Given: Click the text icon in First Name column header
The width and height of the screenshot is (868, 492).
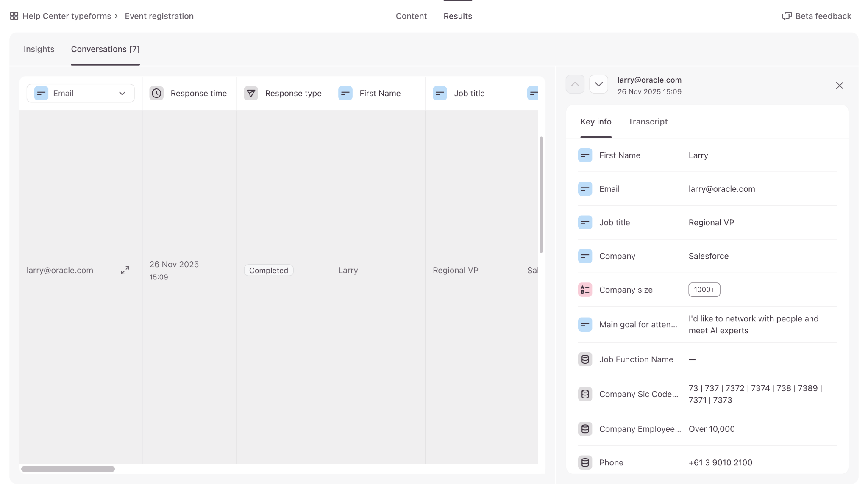Looking at the screenshot, I should pos(345,93).
